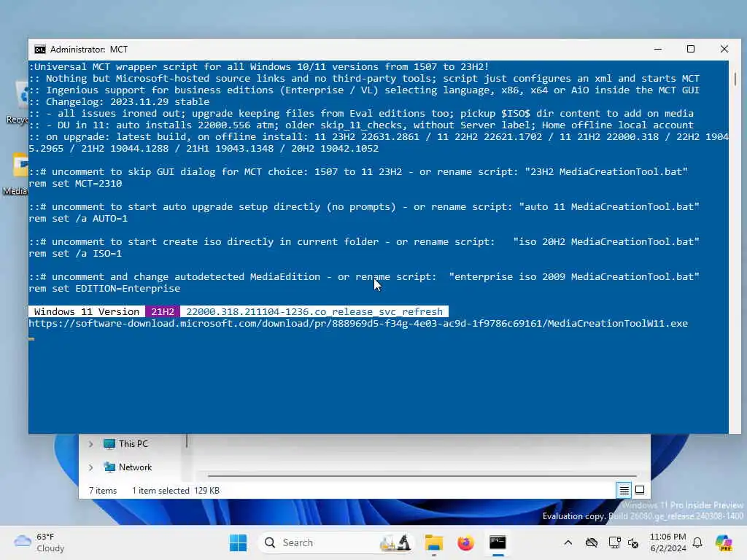Click the search highlight graphic in taskbar
The height and width of the screenshot is (560, 747).
coord(395,542)
